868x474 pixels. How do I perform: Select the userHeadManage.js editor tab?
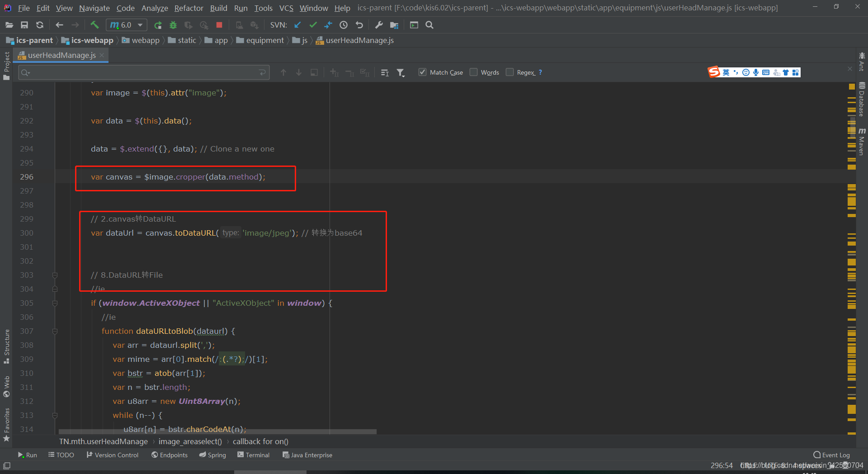61,55
